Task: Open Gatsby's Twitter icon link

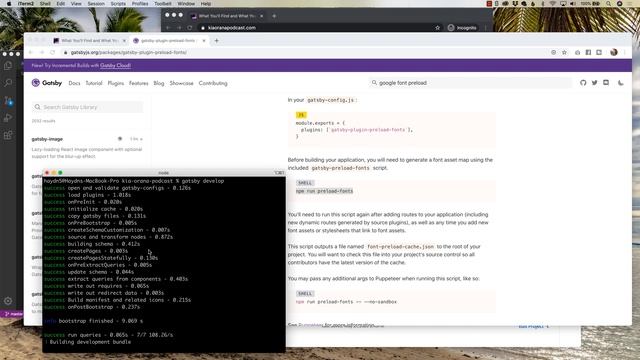Action: [x=594, y=83]
